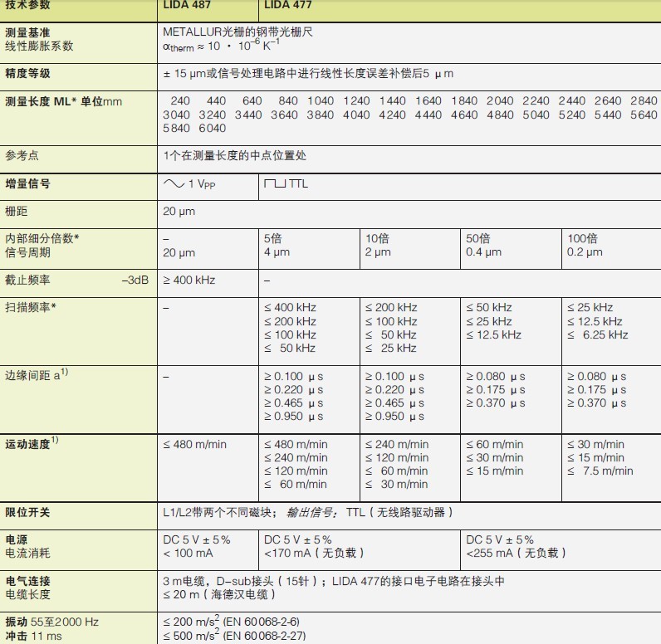661x644 pixels.
Task: Click the < 100 mA current value
Action: click(x=188, y=553)
